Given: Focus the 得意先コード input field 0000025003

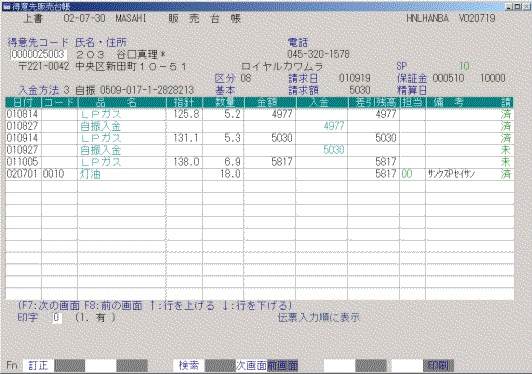Looking at the screenshot, I should [38, 54].
